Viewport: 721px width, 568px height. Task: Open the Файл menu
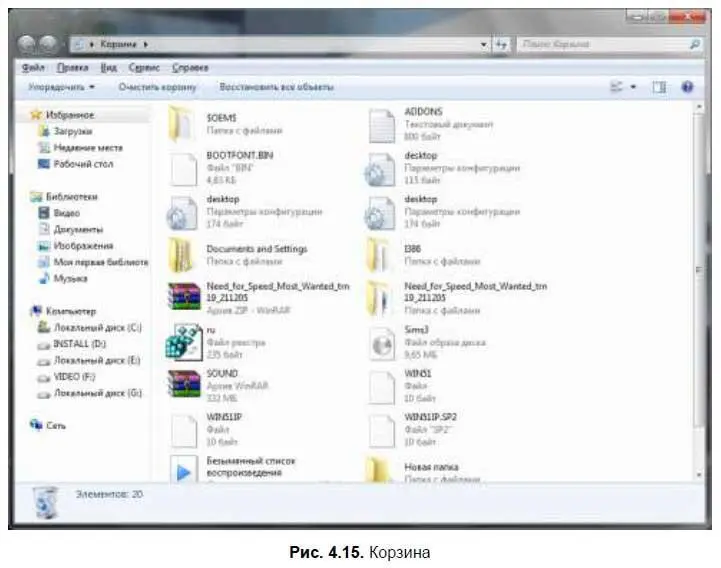pyautogui.click(x=33, y=67)
